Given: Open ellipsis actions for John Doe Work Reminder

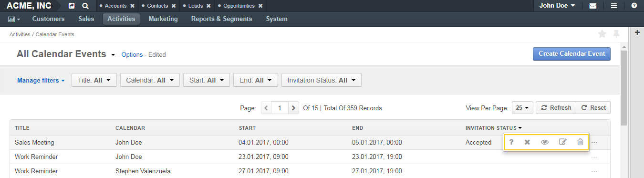Looking at the screenshot, I should tap(594, 157).
